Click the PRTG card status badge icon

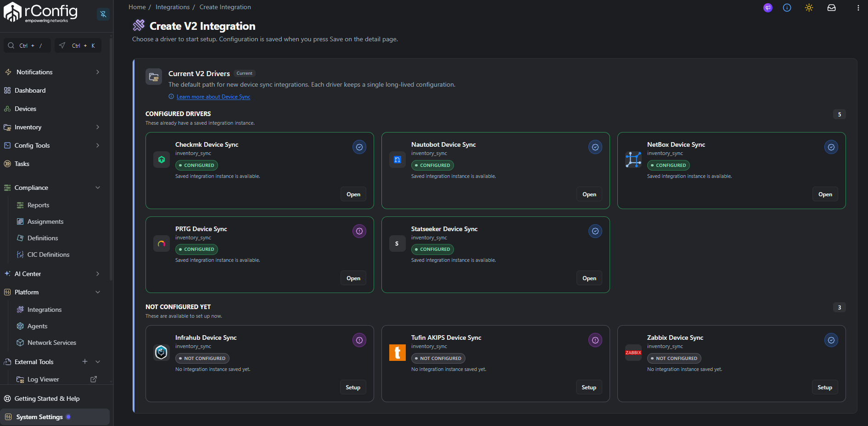359,231
